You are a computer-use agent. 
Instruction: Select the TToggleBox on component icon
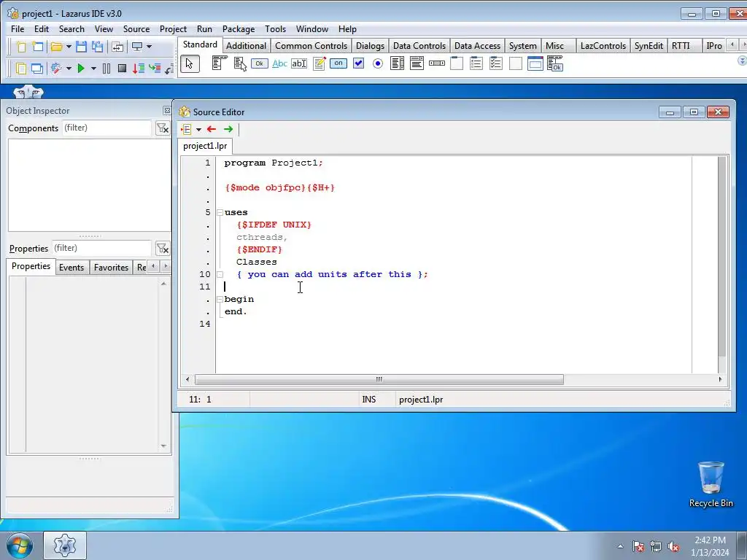(x=338, y=63)
